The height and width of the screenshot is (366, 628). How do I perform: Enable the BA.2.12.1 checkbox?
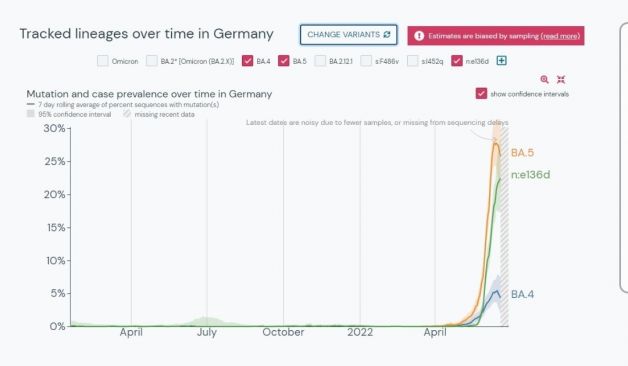point(320,61)
